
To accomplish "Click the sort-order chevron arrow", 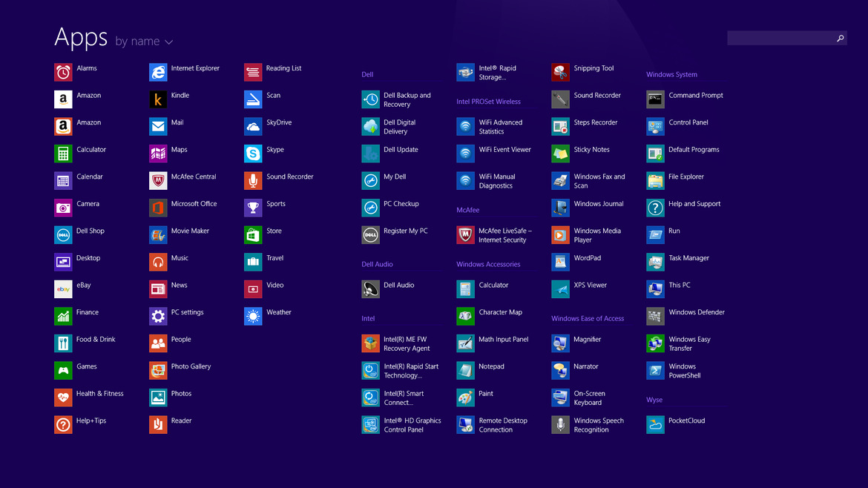I will click(x=169, y=42).
